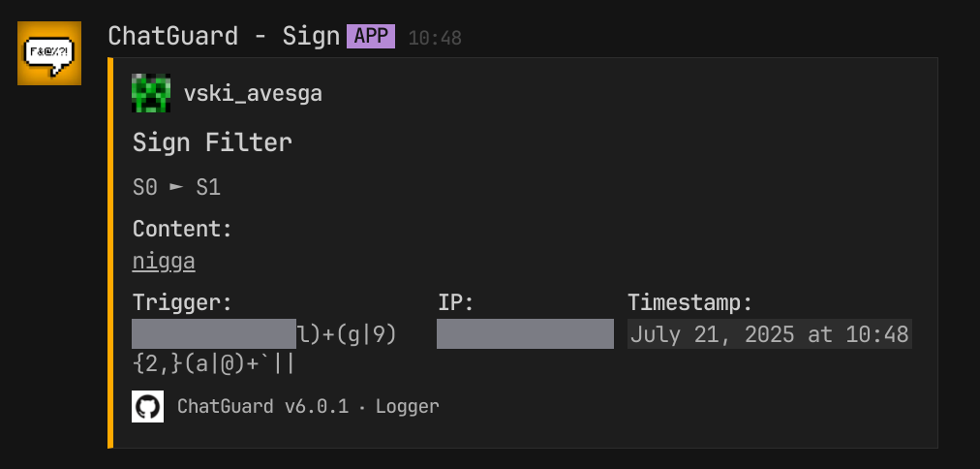Select the Sign Filter embed title
This screenshot has height=469, width=980.
(212, 142)
